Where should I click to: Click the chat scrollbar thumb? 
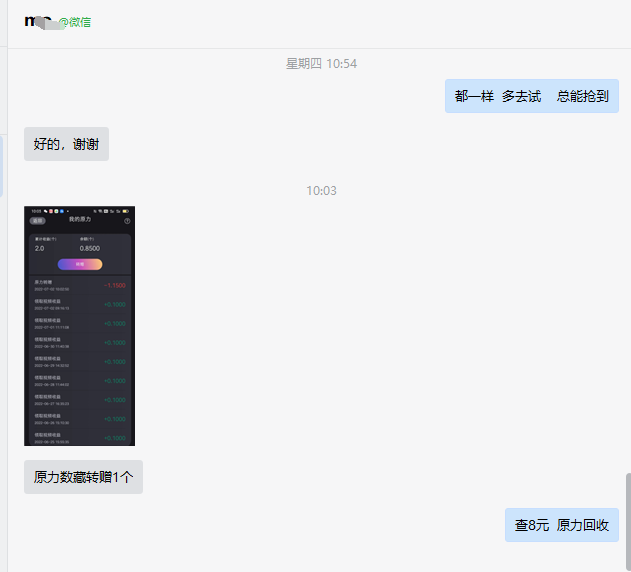627,520
